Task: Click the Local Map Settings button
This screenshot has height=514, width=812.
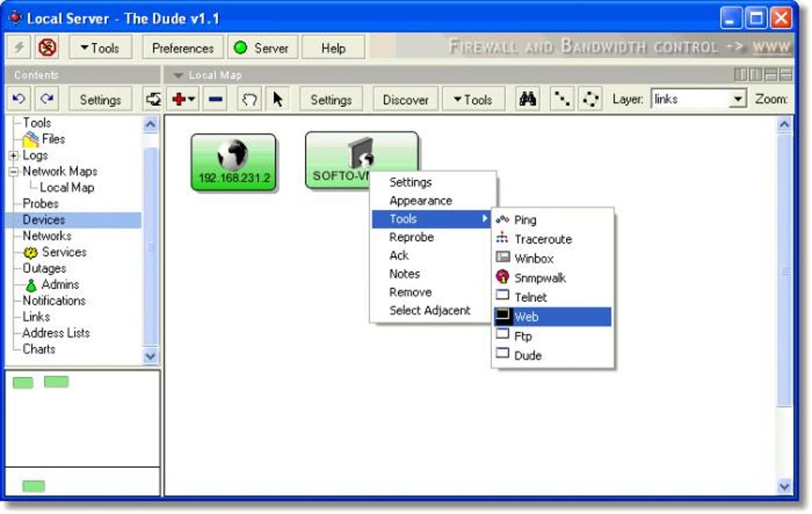Action: (x=331, y=99)
